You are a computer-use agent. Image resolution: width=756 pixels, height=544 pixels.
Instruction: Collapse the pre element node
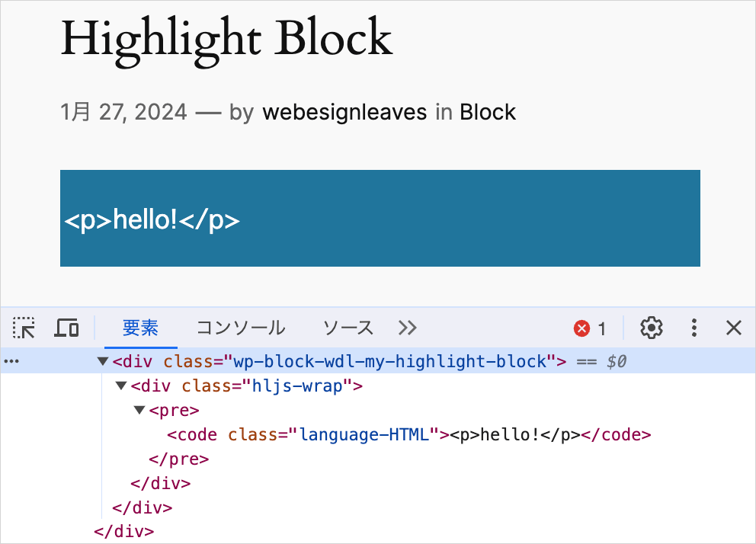[x=139, y=411]
